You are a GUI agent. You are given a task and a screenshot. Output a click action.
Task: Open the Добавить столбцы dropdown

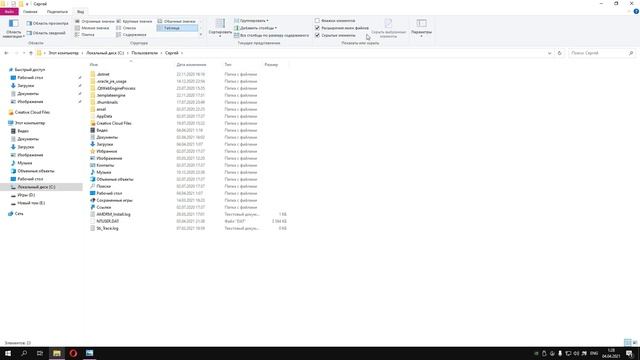[256, 28]
